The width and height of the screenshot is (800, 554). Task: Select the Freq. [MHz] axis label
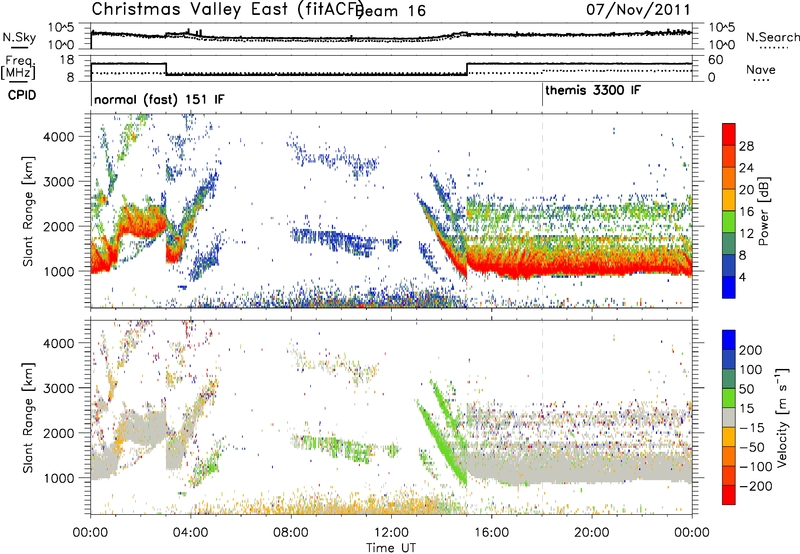18,68
